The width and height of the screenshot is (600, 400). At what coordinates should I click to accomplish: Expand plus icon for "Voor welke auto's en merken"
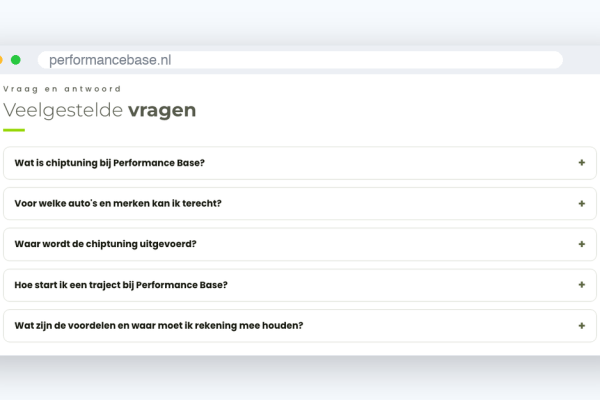pyautogui.click(x=581, y=204)
